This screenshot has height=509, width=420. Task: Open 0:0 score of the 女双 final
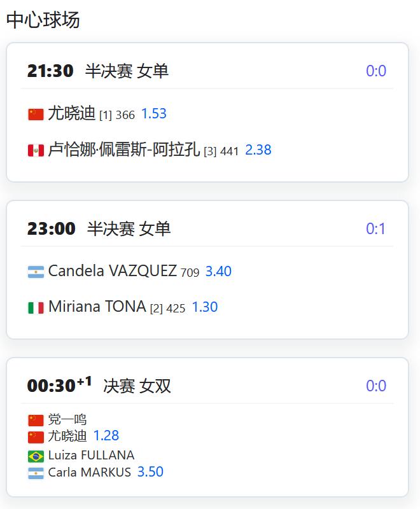tap(376, 386)
